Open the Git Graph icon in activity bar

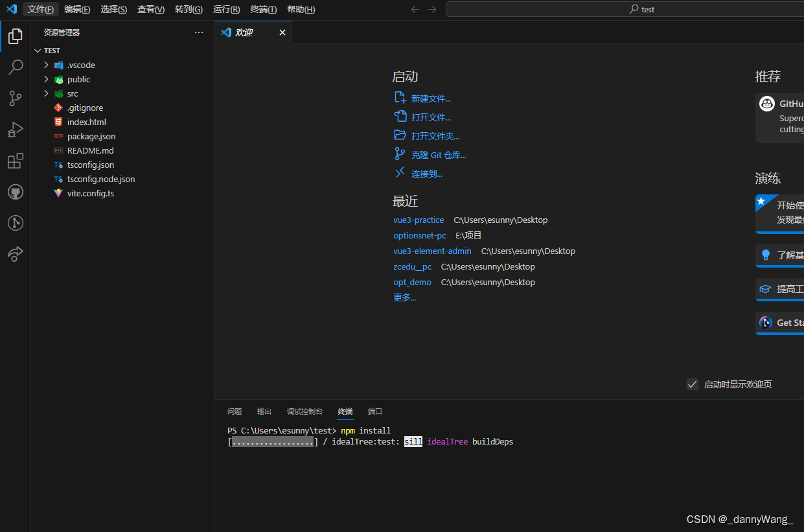click(16, 223)
